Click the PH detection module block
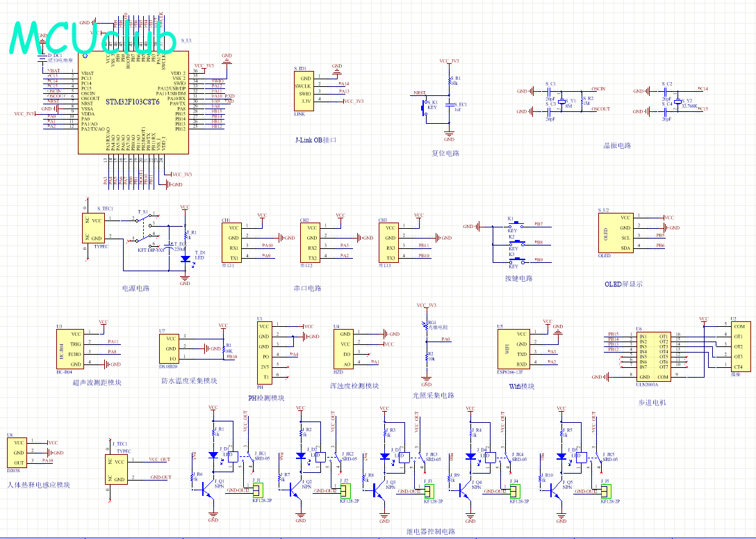756x539 pixels. pyautogui.click(x=264, y=351)
